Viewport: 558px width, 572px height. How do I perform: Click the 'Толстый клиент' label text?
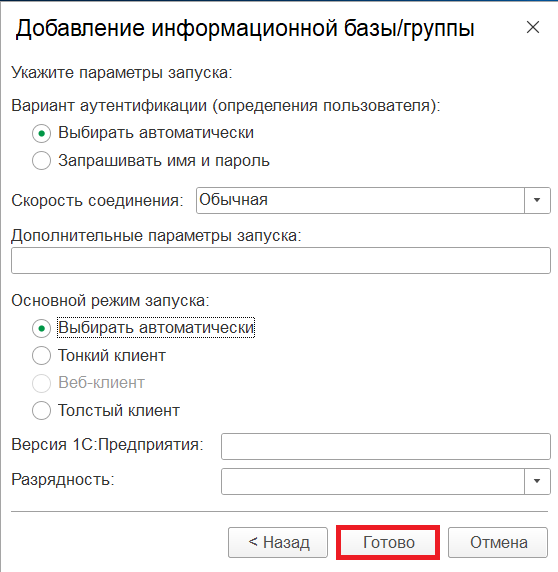119,411
